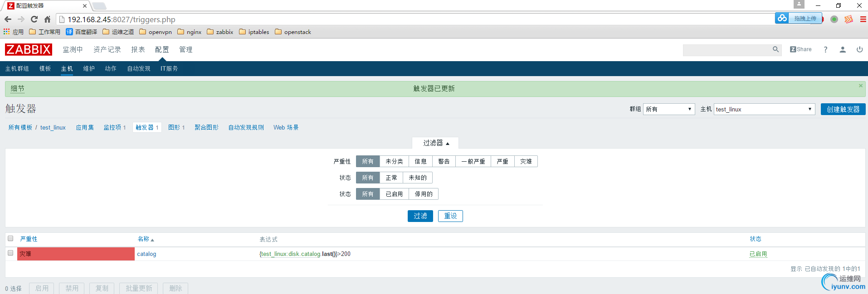Click the Zabbix search input field
868x294 pixels.
(727, 50)
